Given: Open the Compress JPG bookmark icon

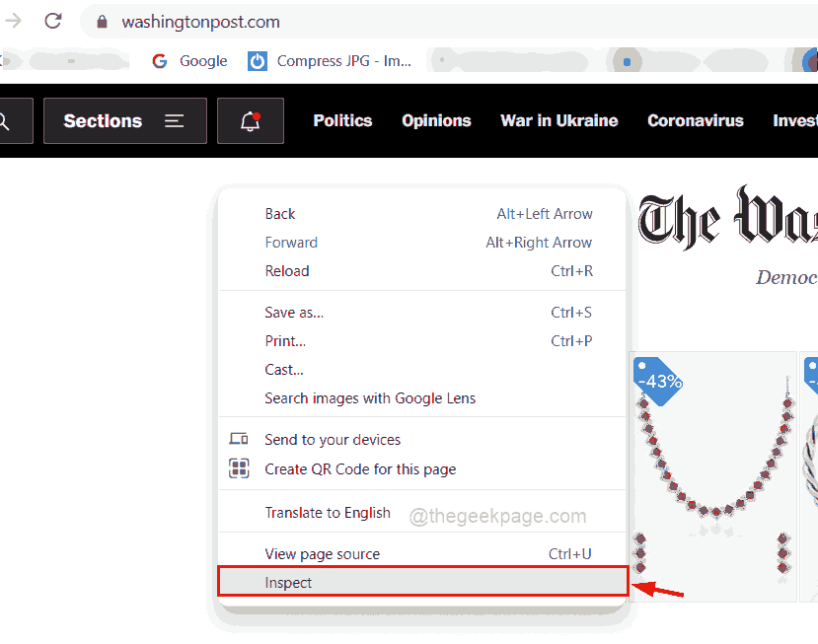Looking at the screenshot, I should [257, 60].
